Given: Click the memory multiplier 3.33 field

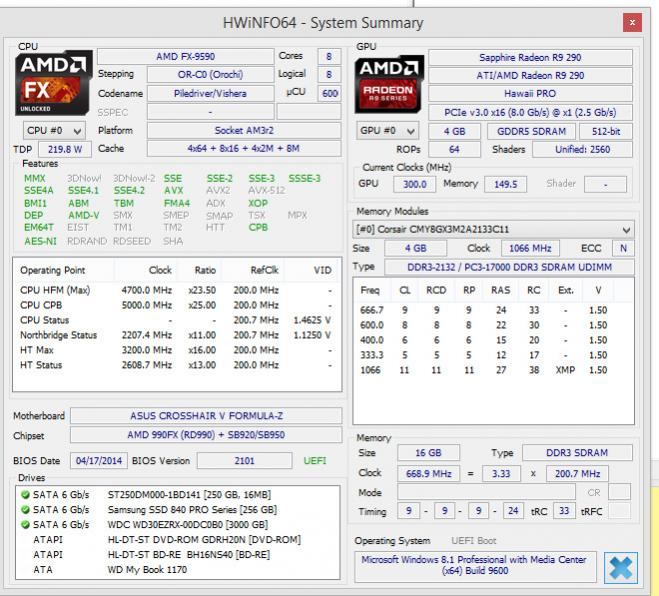Looking at the screenshot, I should (501, 474).
